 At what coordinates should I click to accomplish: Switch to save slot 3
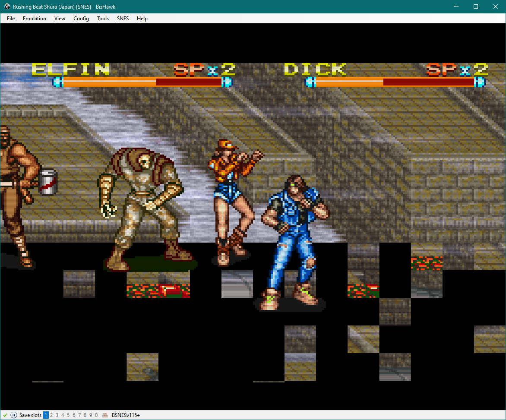56,415
